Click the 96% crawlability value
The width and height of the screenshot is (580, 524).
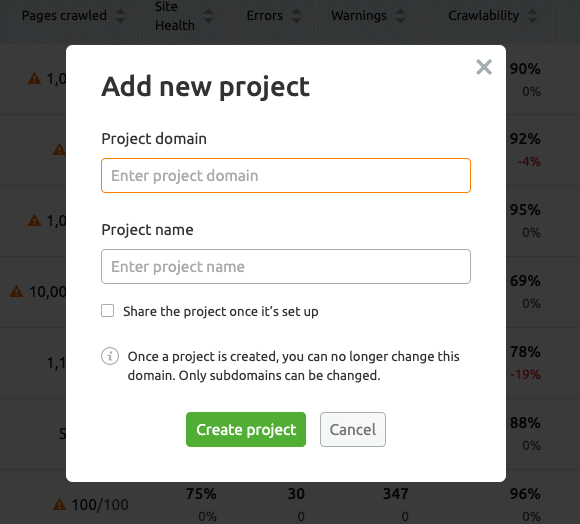coord(525,494)
